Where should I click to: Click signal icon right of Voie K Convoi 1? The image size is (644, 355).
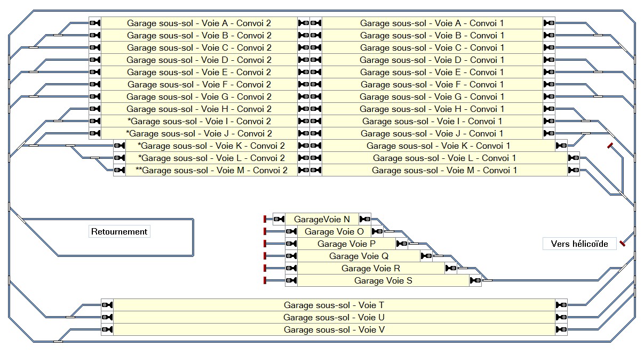tap(562, 146)
